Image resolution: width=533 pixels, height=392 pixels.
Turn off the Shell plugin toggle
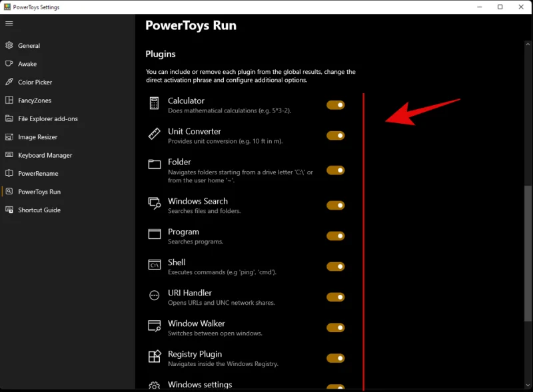pos(335,266)
